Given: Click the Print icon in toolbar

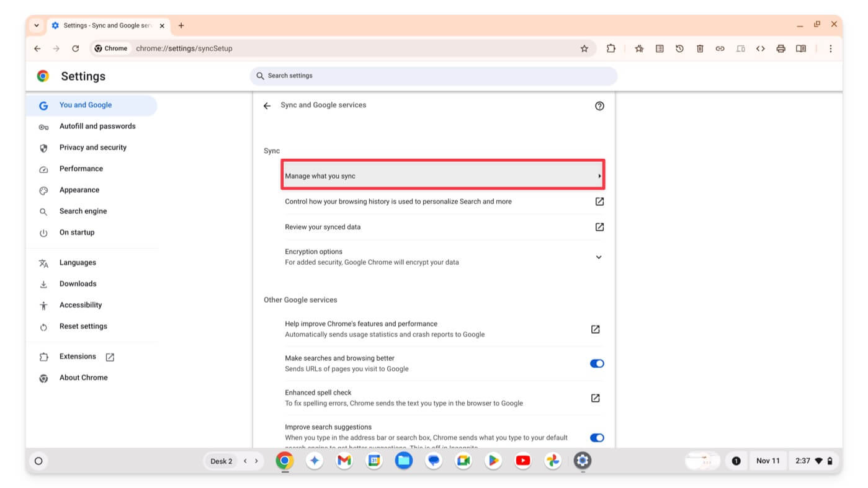Looking at the screenshot, I should 781,48.
